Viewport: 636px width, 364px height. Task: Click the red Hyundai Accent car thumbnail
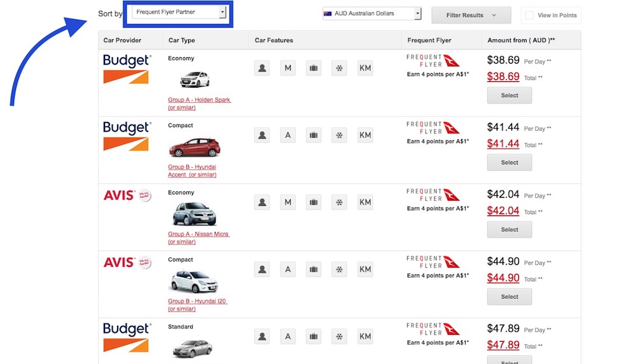195,147
